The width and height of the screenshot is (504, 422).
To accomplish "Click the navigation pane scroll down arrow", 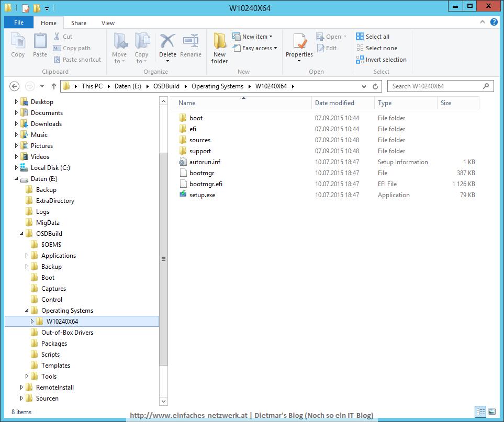I will tap(163, 401).
